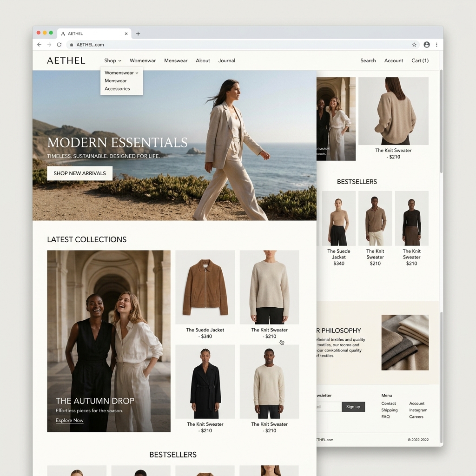Click the Latest Collections heading

click(87, 239)
